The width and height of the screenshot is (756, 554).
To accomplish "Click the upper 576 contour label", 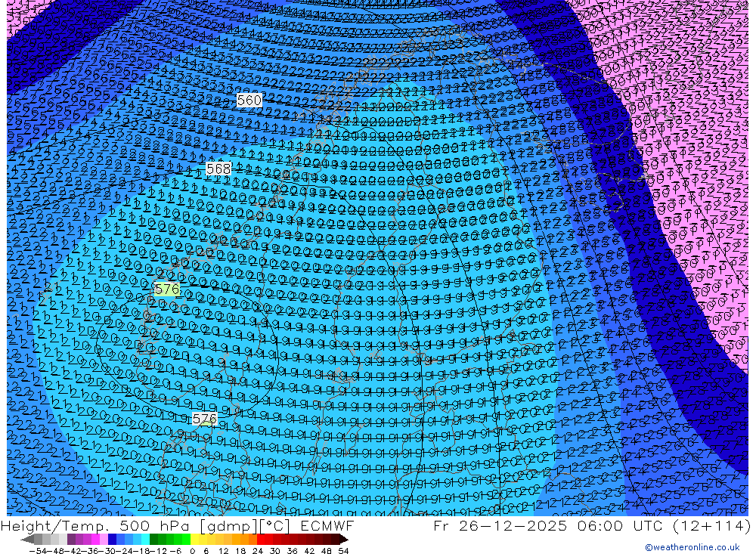I will 167,289.
